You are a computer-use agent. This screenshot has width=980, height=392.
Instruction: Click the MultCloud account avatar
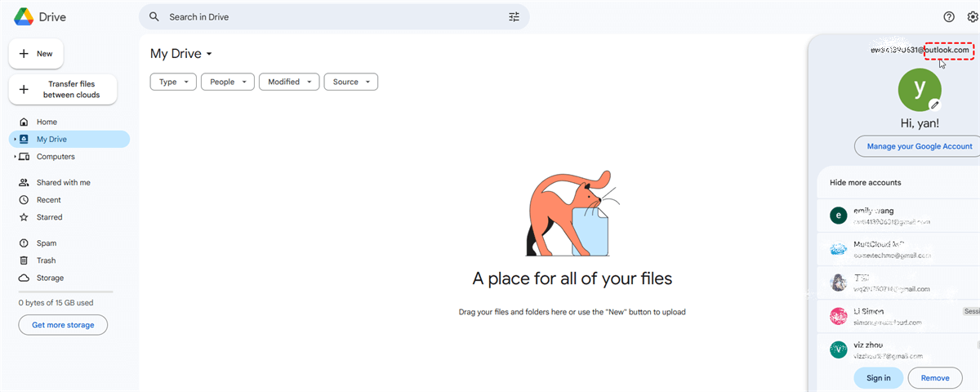[x=838, y=248]
